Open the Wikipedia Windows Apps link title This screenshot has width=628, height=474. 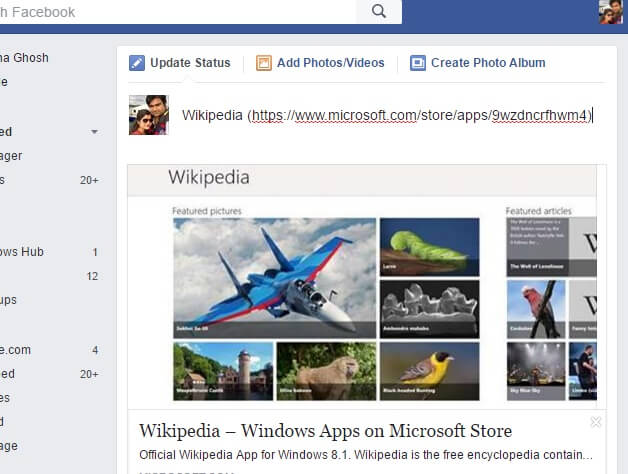point(326,431)
